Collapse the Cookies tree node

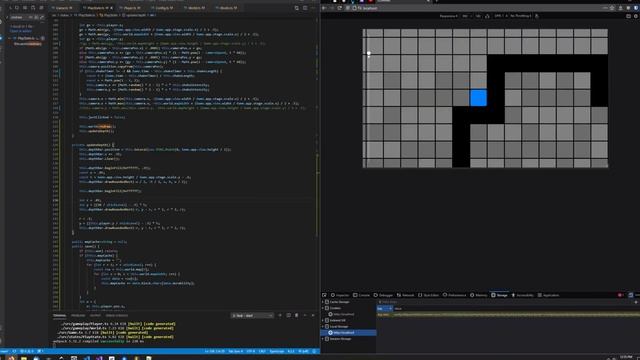pos(323,308)
